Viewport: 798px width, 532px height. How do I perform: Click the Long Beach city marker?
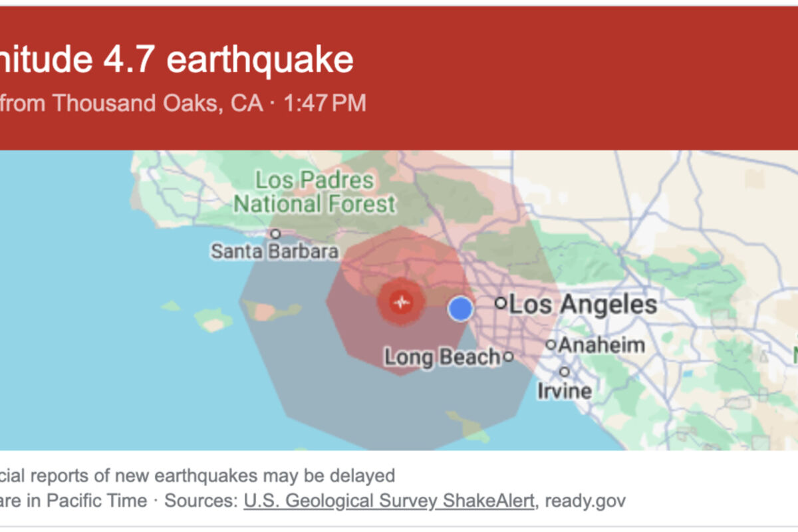pos(508,356)
